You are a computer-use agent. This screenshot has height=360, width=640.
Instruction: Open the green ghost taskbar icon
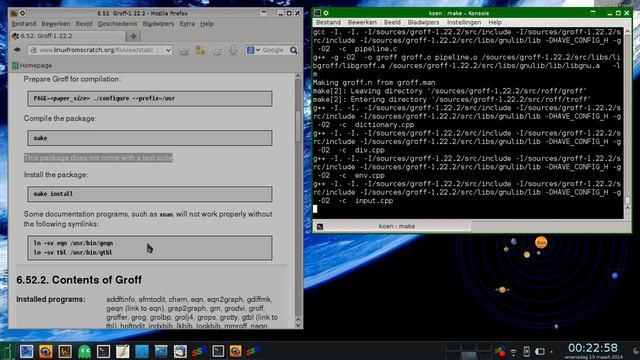(84, 351)
